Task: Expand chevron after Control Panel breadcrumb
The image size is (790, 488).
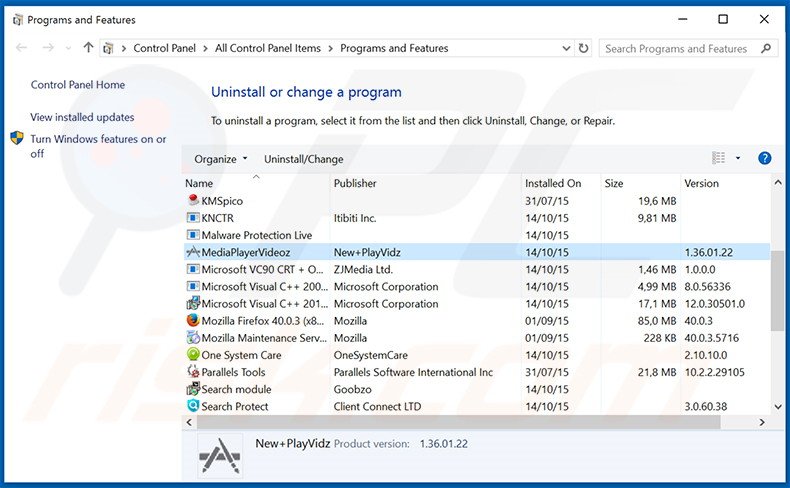Action: tap(205, 48)
